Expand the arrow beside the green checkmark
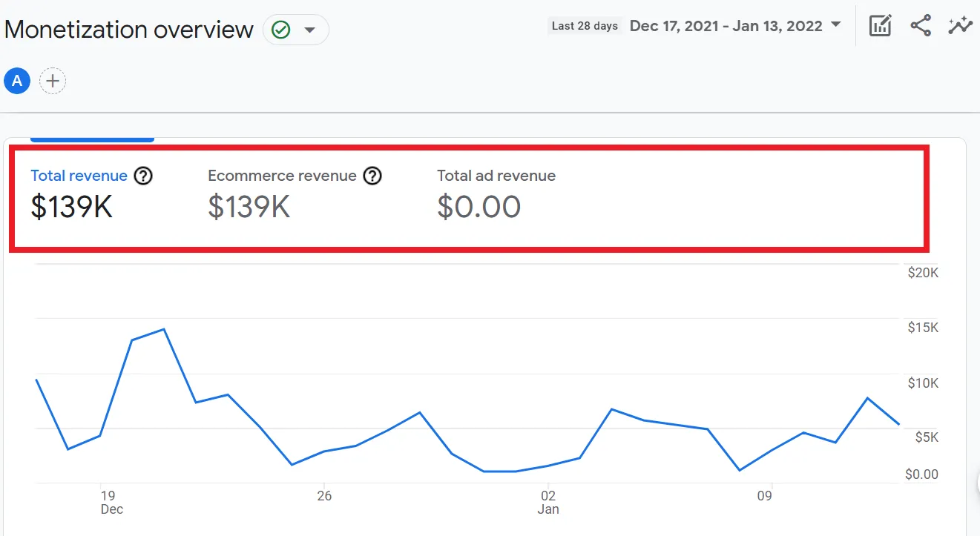The width and height of the screenshot is (980, 536). 310,30
